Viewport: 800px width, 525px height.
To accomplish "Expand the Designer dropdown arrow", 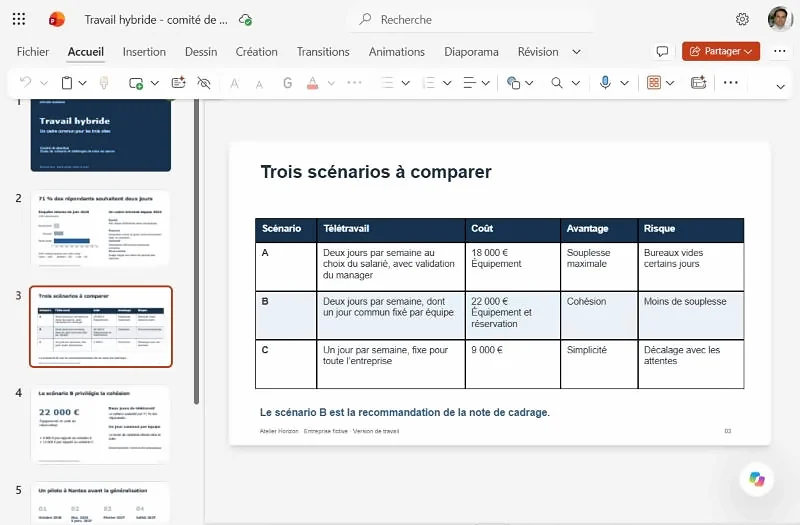I will [670, 83].
